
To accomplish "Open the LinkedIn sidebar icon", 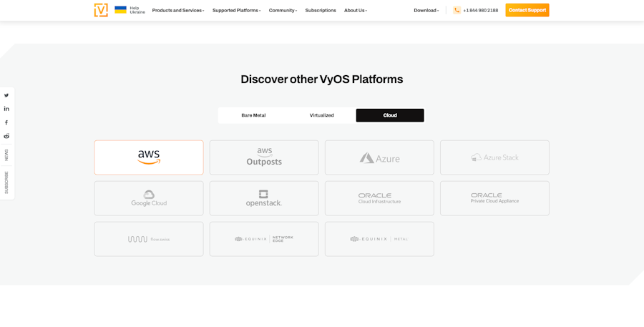I will [6, 109].
